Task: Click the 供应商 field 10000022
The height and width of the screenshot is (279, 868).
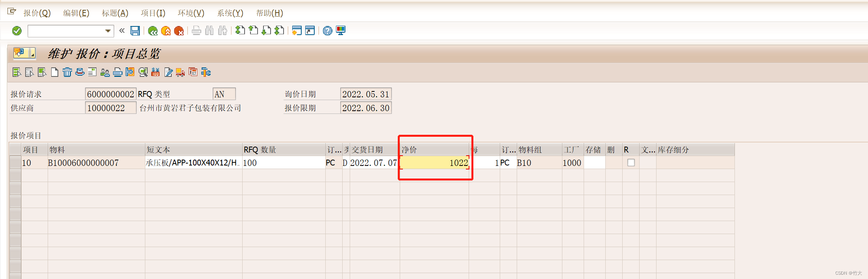Action: (x=111, y=108)
